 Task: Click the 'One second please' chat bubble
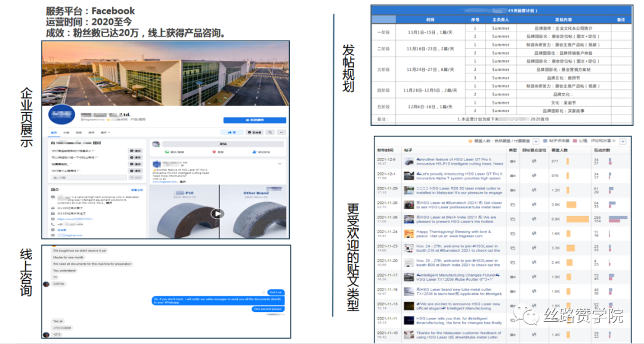point(268,309)
